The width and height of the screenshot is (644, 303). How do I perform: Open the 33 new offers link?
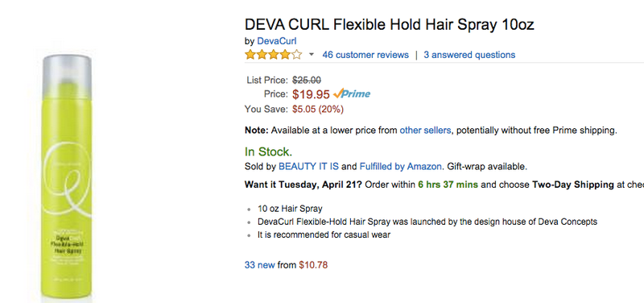pyautogui.click(x=259, y=265)
